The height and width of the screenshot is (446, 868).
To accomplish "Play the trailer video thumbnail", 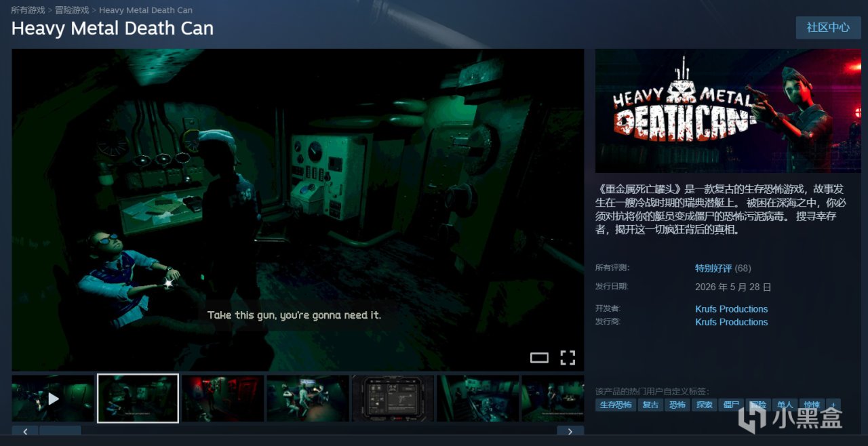I will (x=53, y=399).
